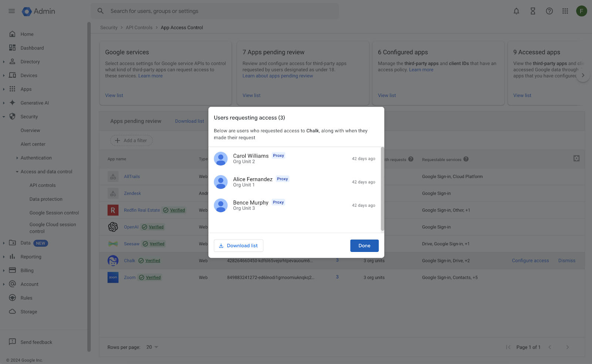Click Download list beside Apps pending review

point(189,121)
